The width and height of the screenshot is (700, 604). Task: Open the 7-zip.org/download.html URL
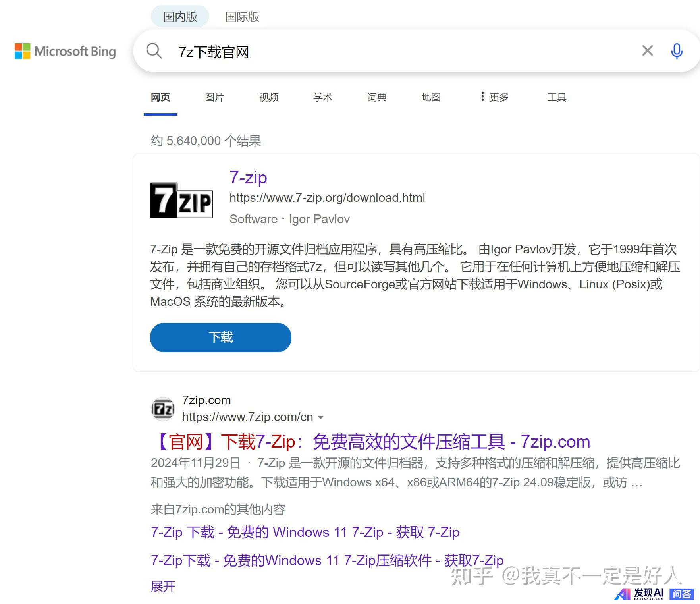click(x=327, y=197)
